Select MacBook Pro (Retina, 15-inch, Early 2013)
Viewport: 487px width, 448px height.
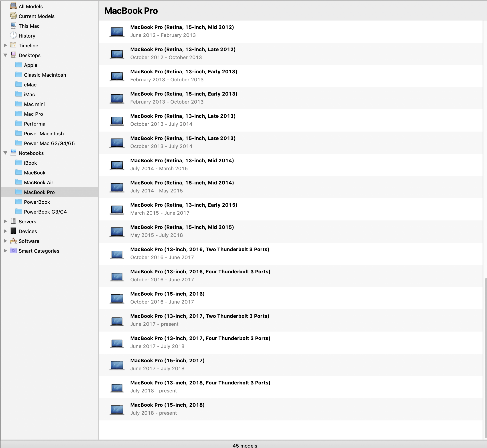tap(291, 98)
